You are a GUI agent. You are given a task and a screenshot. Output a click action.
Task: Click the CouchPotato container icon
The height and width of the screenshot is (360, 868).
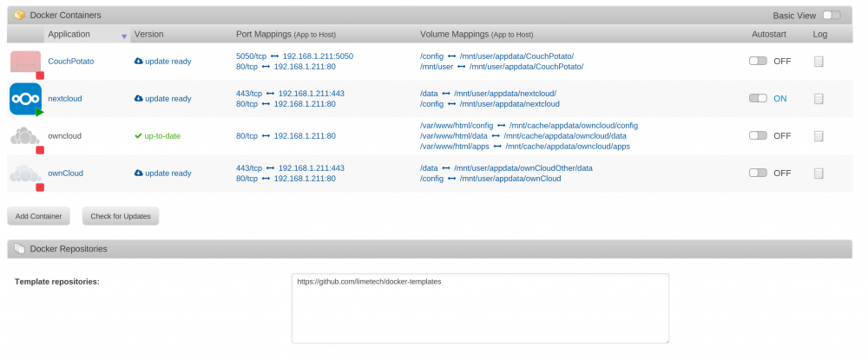[25, 62]
